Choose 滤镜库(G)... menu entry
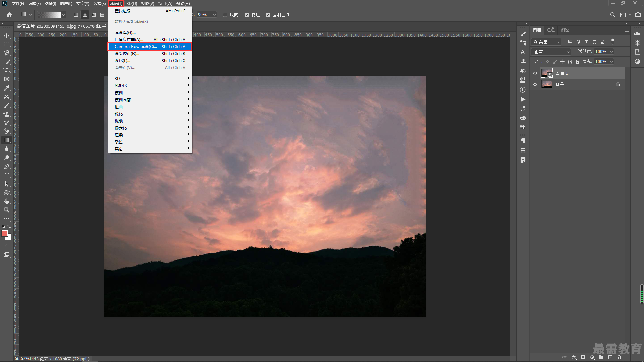The width and height of the screenshot is (644, 362). pos(150,32)
